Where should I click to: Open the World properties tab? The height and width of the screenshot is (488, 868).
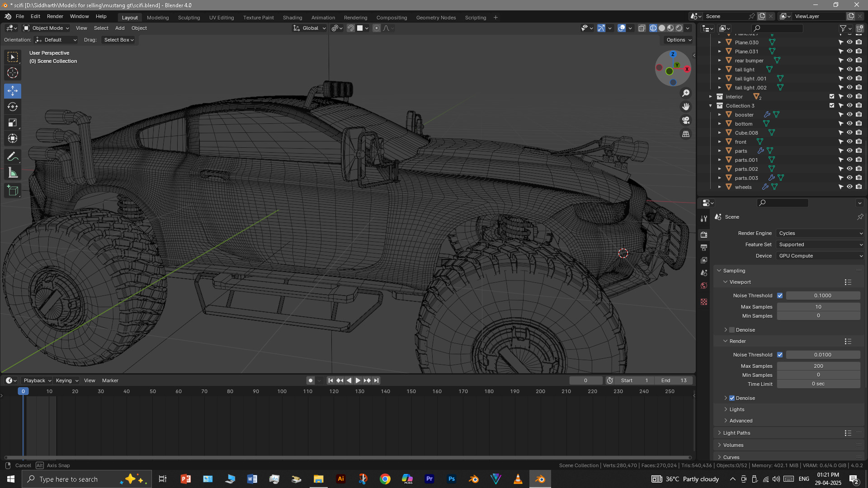point(704,286)
